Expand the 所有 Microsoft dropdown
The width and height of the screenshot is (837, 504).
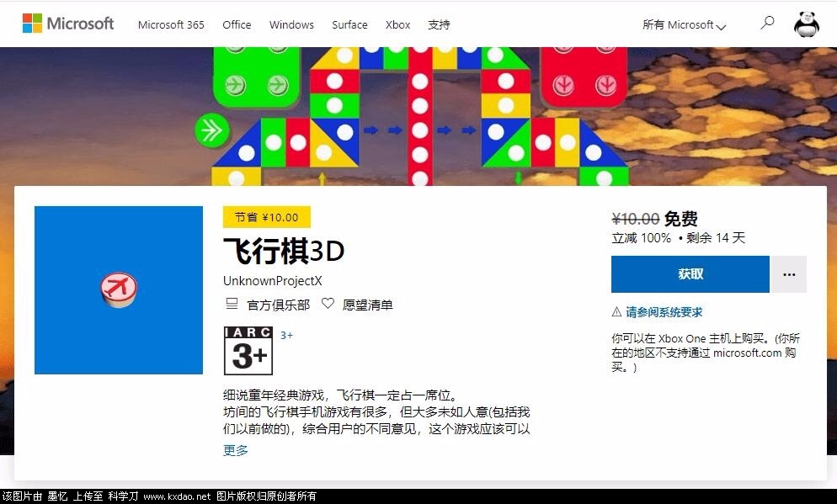684,25
